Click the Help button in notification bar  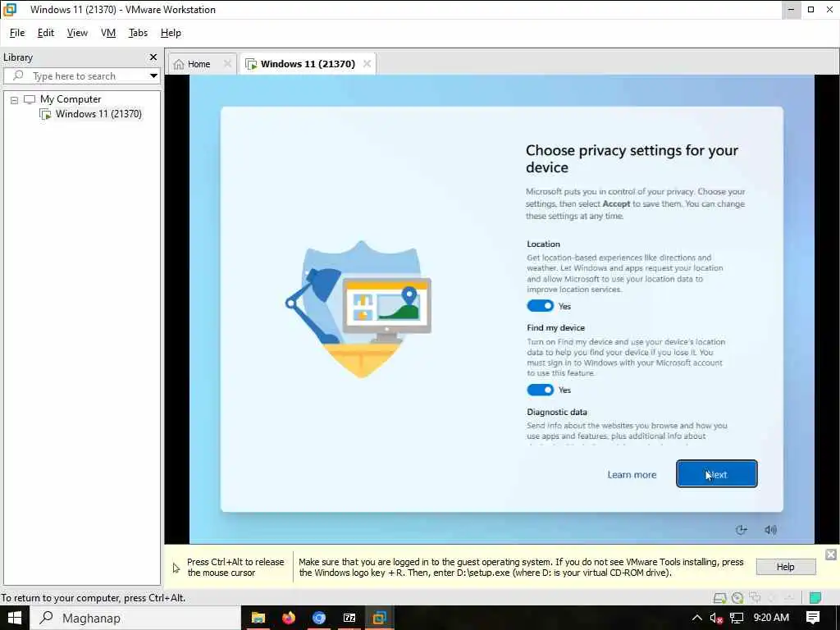point(786,567)
